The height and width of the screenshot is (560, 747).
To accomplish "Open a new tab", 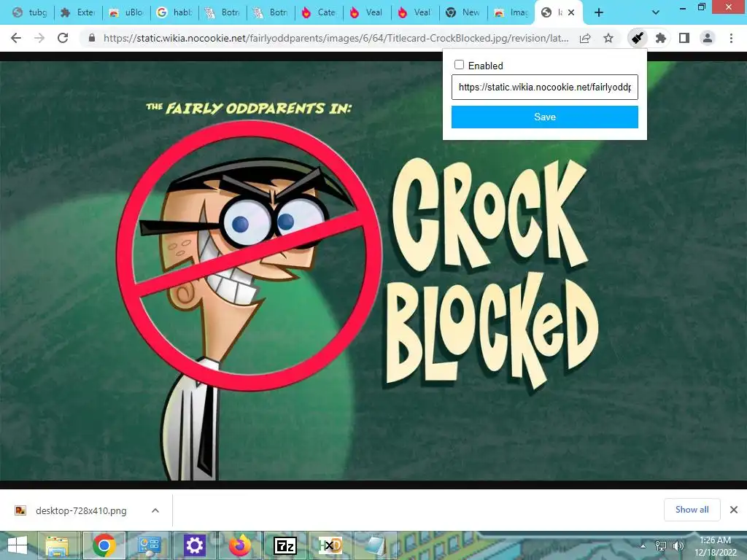I will (x=599, y=13).
